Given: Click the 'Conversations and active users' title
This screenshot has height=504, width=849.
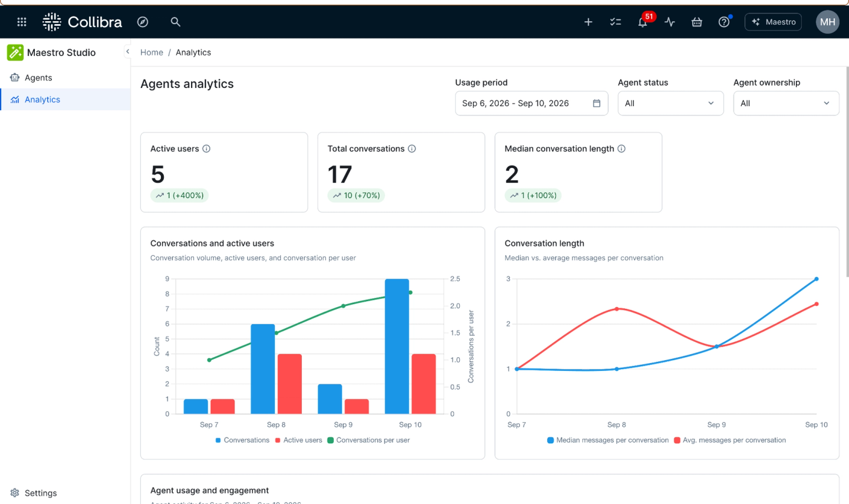Looking at the screenshot, I should pyautogui.click(x=212, y=243).
